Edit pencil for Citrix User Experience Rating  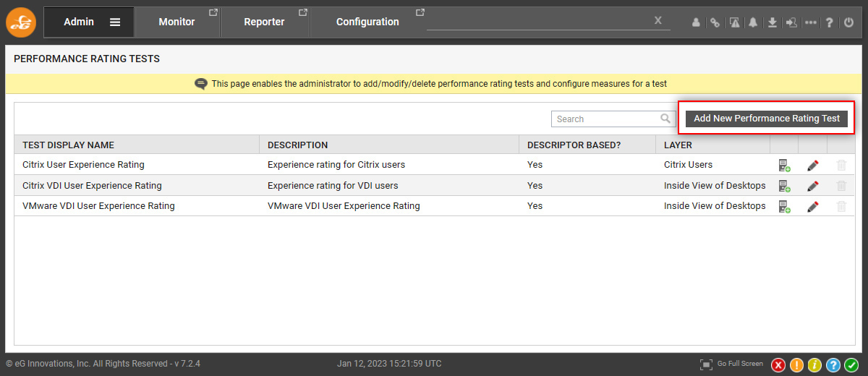[x=813, y=165]
